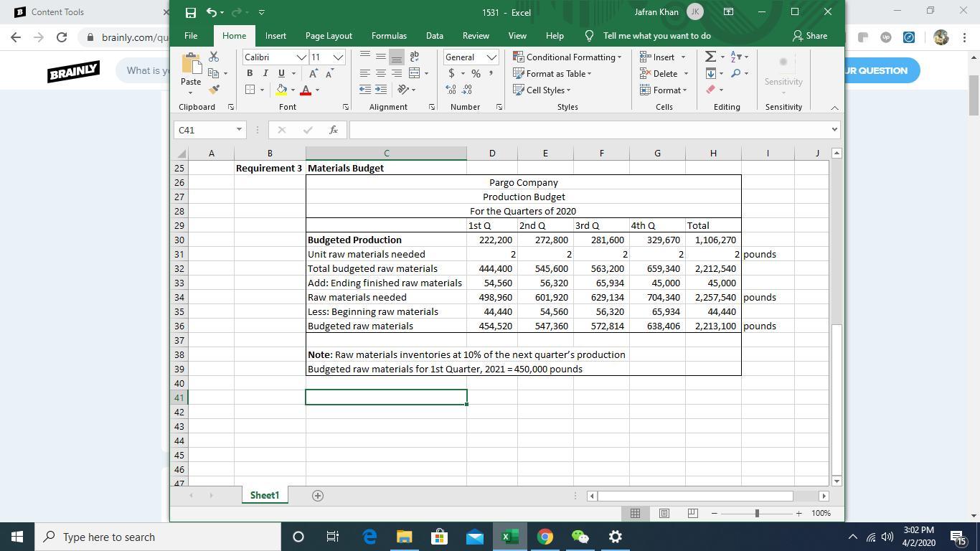Click the Cut scissors icon
The width and height of the screenshot is (980, 551).
[213, 57]
